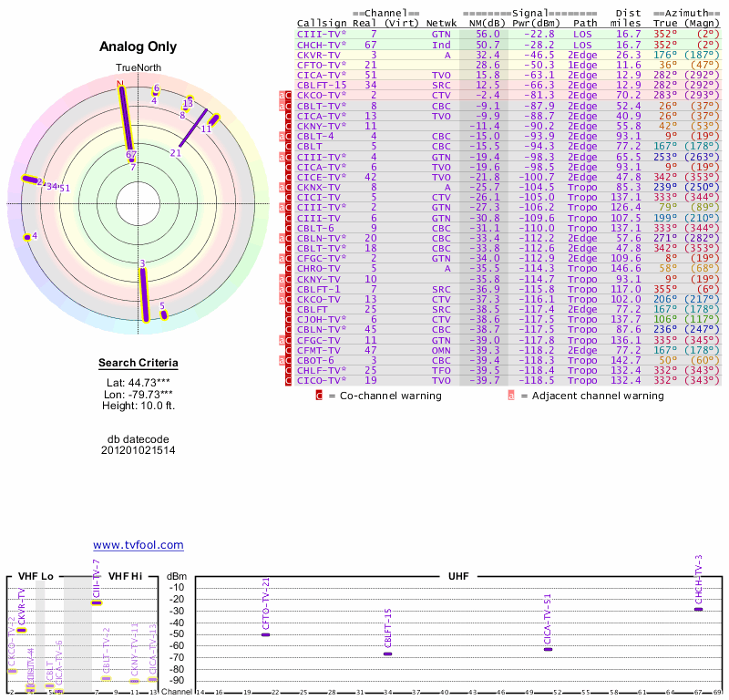
Task: Click the Search Criteria heading
Action: point(138,364)
